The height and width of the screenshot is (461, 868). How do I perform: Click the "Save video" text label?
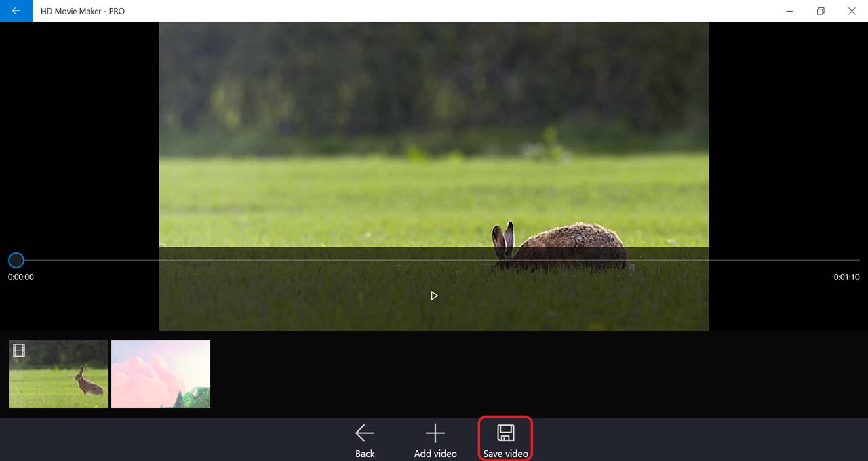505,454
